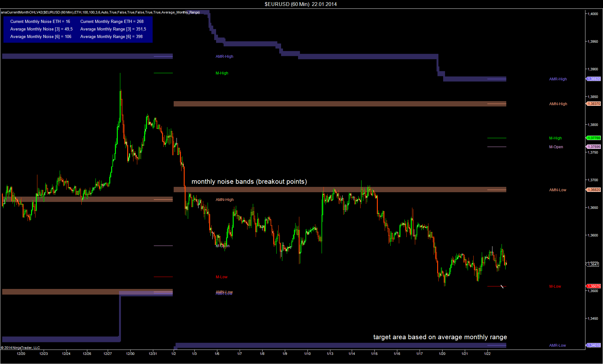Image resolution: width=603 pixels, height=364 pixels.
Task: Click the 1,3500 price axis label
Action: click(x=593, y=291)
